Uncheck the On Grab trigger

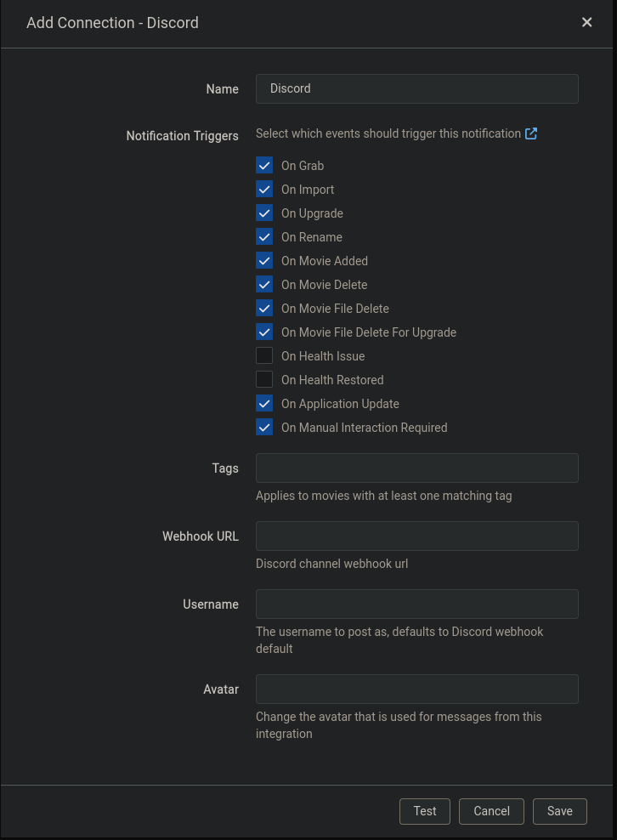click(x=264, y=165)
